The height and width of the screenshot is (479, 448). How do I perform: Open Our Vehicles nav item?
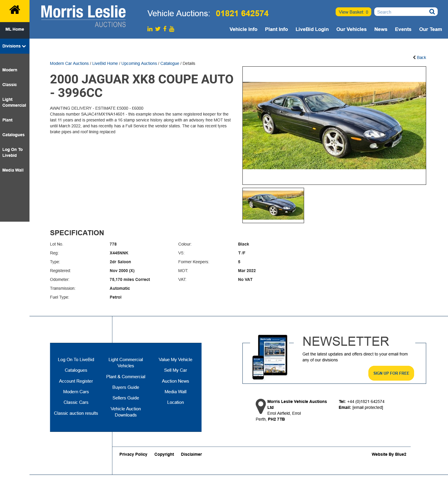[x=351, y=29]
